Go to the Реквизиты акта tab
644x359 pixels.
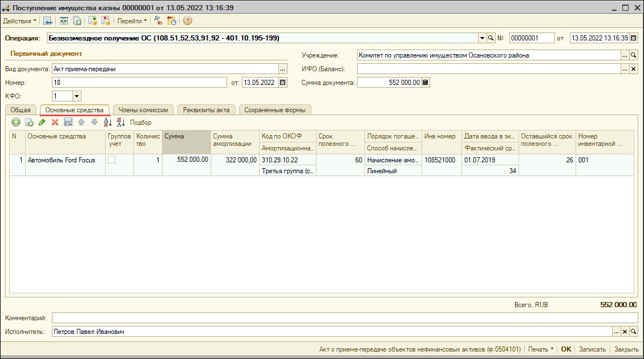206,110
